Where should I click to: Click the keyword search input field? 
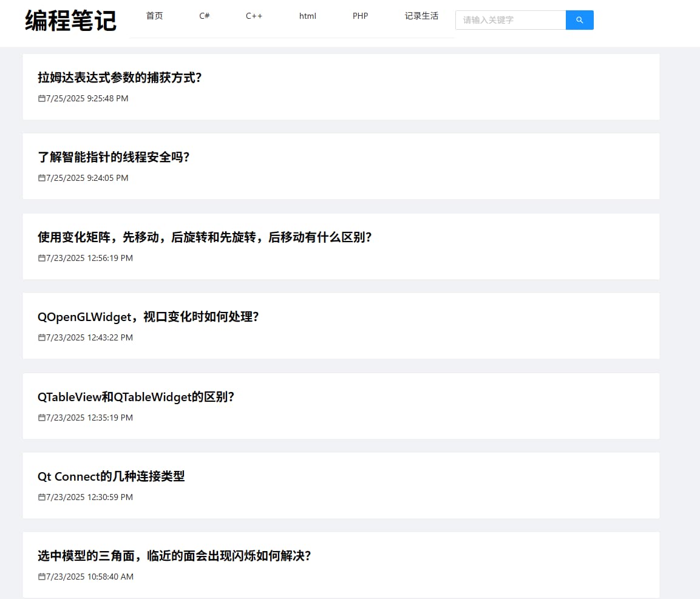510,20
